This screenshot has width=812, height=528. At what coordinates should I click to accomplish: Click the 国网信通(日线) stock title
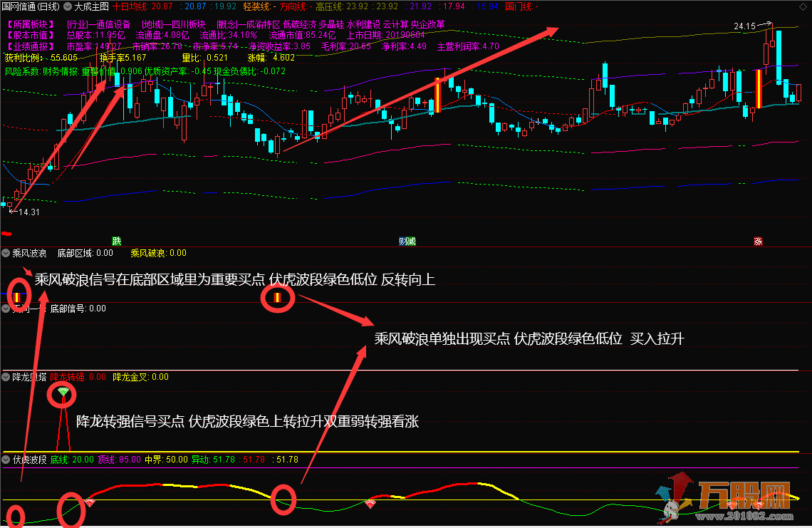[31, 6]
